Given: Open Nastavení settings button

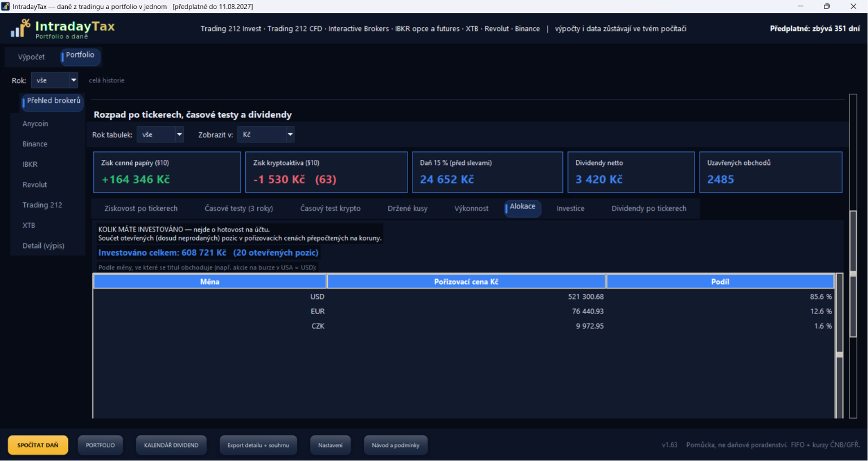Looking at the screenshot, I should tap(330, 445).
